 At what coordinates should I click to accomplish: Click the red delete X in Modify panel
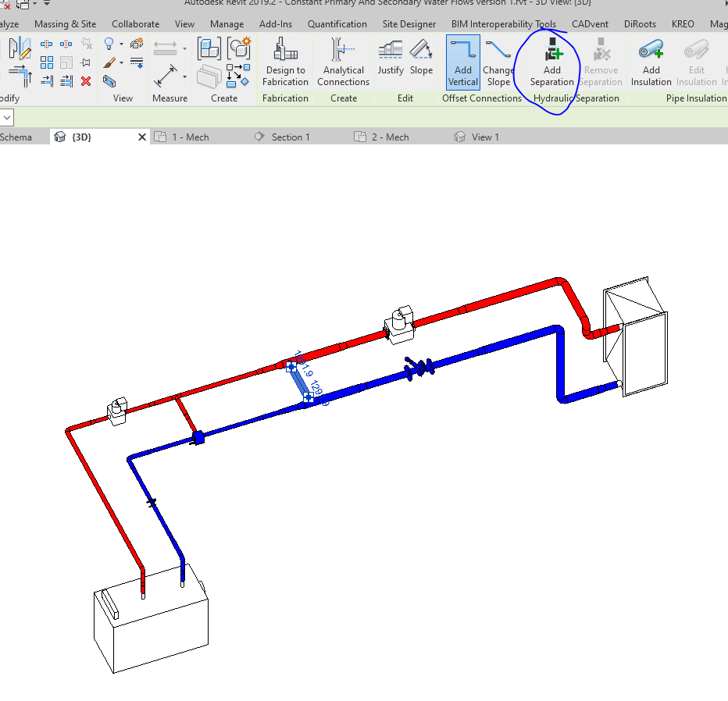coord(86,81)
